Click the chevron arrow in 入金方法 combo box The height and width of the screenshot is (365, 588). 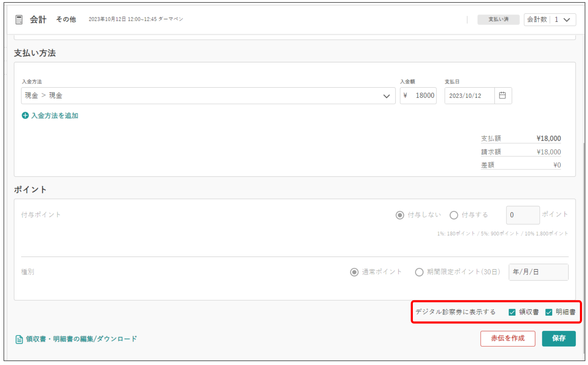point(386,96)
